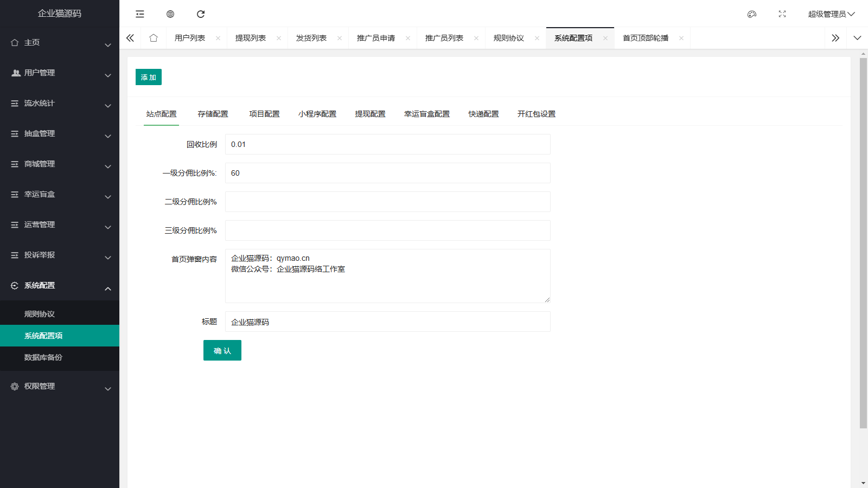
Task: Click the refresh page icon
Action: coord(201,14)
